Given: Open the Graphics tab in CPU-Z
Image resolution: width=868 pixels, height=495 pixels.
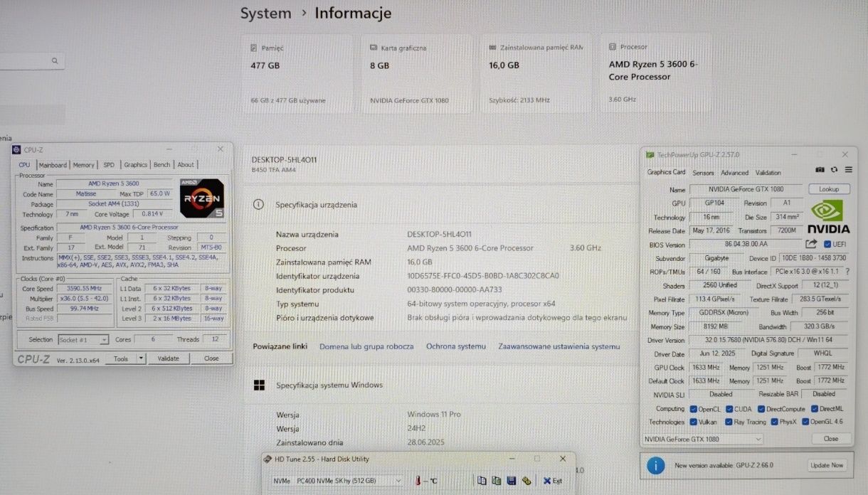Looking at the screenshot, I should point(135,164).
